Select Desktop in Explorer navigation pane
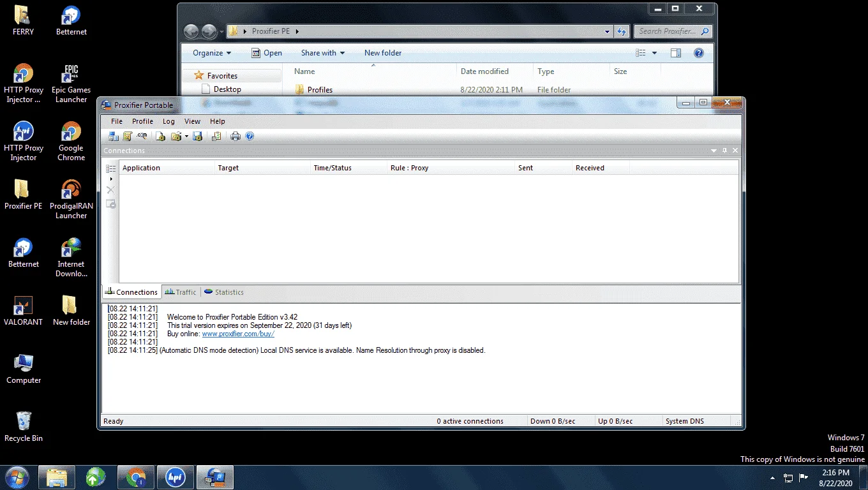The width and height of the screenshot is (868, 490). pos(227,89)
